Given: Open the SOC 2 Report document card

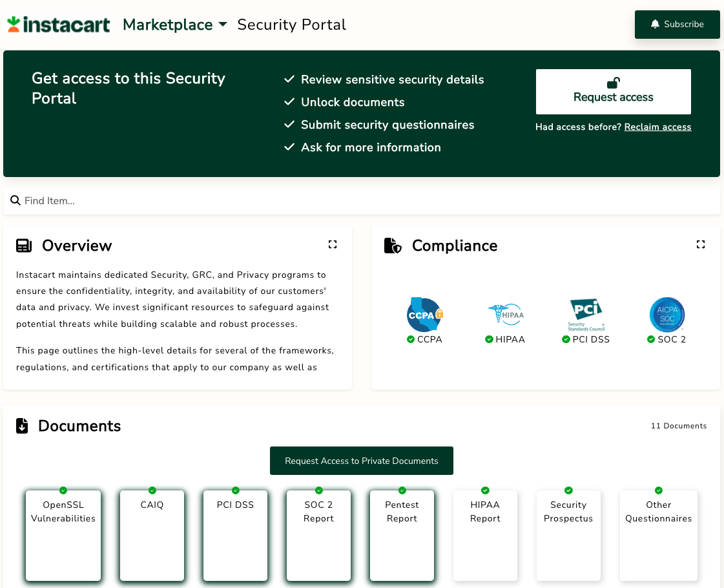Looking at the screenshot, I should coord(318,536).
